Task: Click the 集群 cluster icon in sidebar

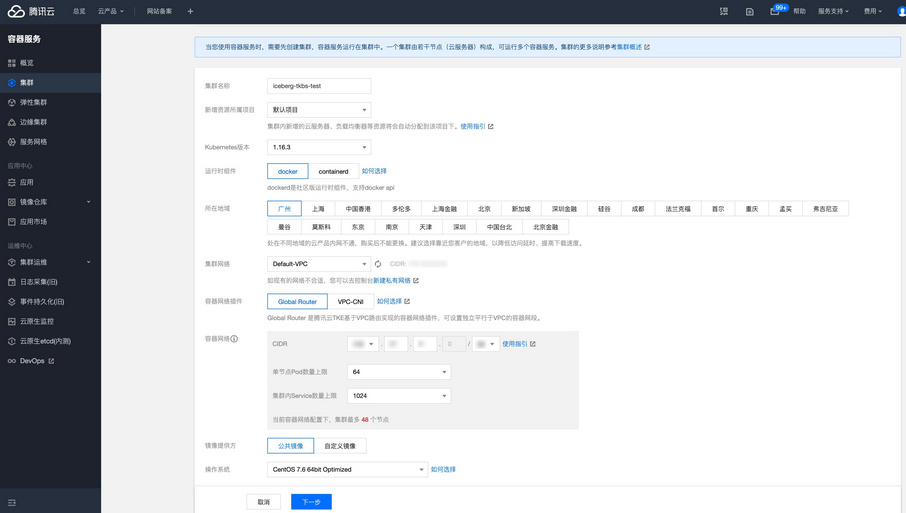Action: 12,83
